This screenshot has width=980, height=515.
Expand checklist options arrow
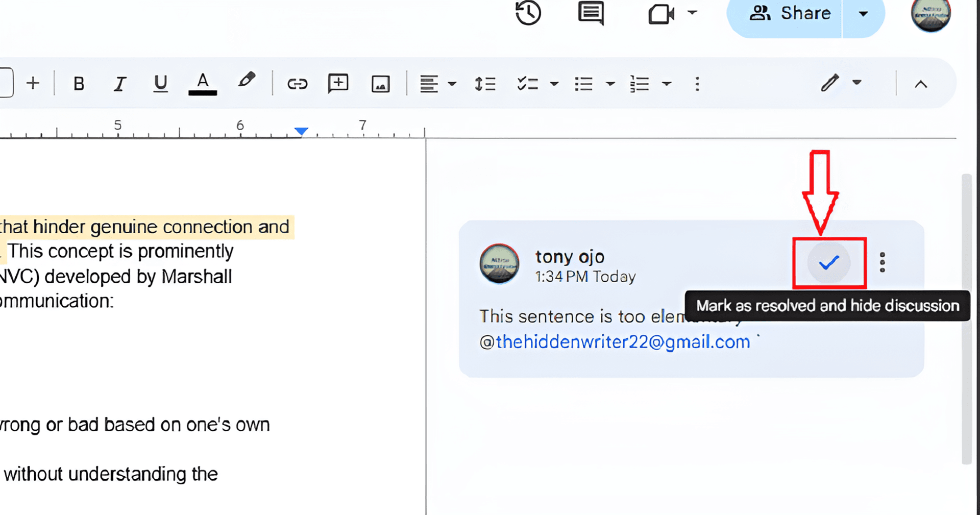[554, 84]
